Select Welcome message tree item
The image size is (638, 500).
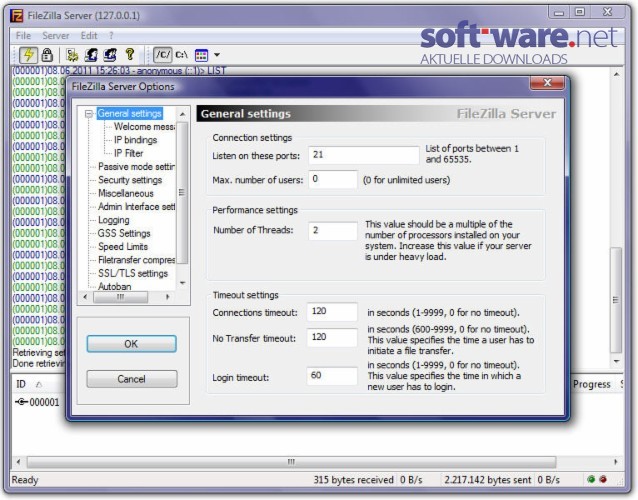tap(144, 127)
